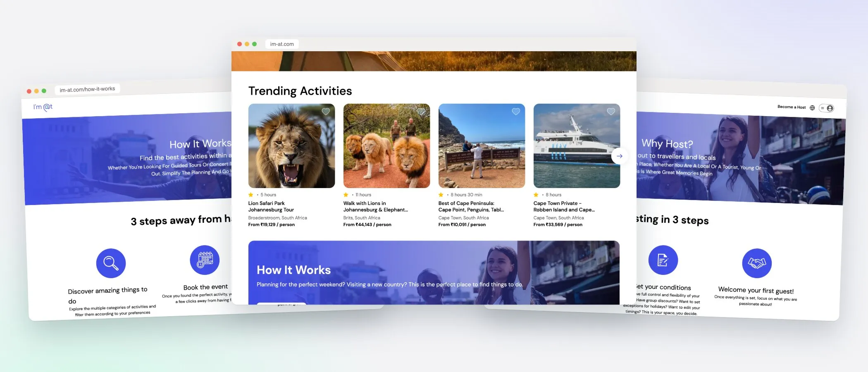Toggle heart on Cape Town Private card
This screenshot has height=372, width=868.
pyautogui.click(x=611, y=111)
